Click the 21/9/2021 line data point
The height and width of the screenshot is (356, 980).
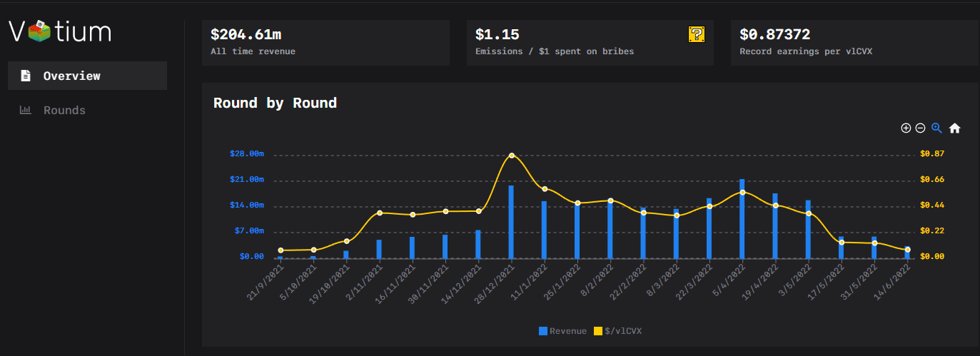281,250
